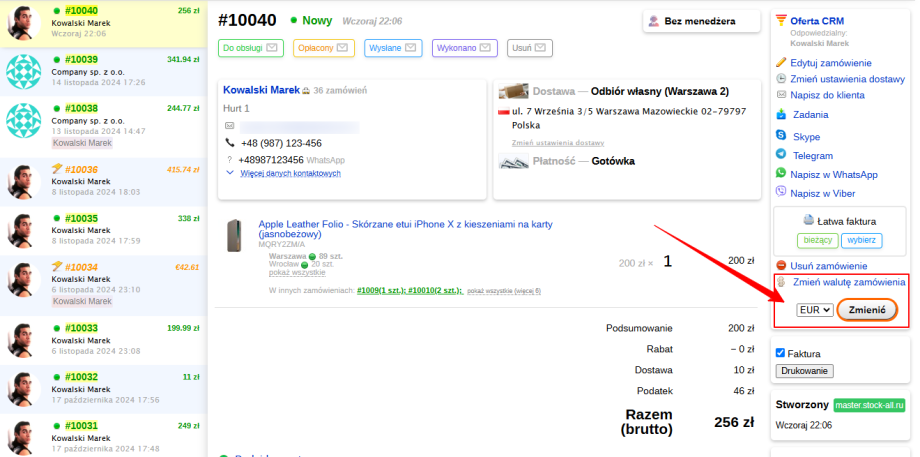Open the customer link Kowalski Marek
The width and height of the screenshot is (920, 457).
pos(260,90)
